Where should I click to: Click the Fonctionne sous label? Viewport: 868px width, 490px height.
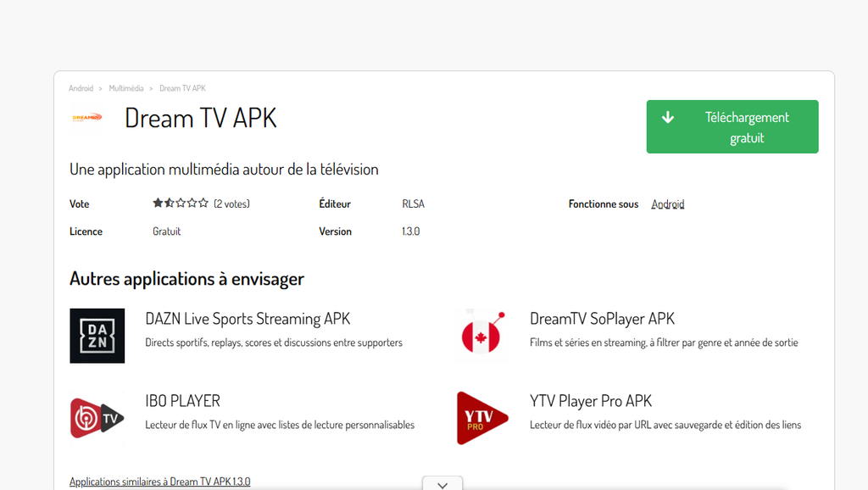pos(604,203)
